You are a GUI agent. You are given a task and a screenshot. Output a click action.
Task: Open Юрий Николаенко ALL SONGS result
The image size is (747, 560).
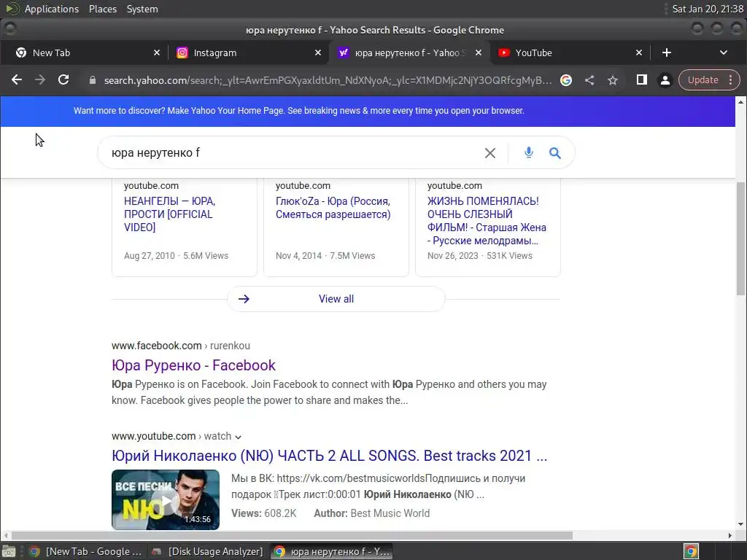point(329,456)
